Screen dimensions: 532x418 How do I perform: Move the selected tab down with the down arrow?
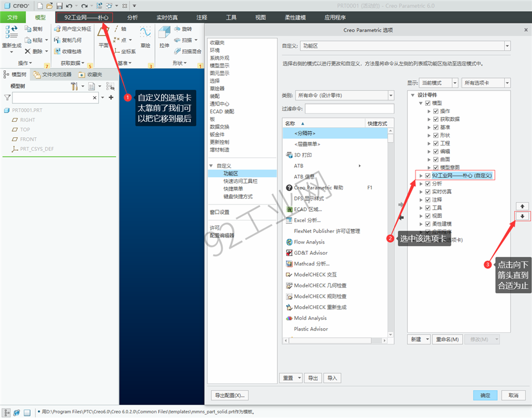click(x=523, y=216)
